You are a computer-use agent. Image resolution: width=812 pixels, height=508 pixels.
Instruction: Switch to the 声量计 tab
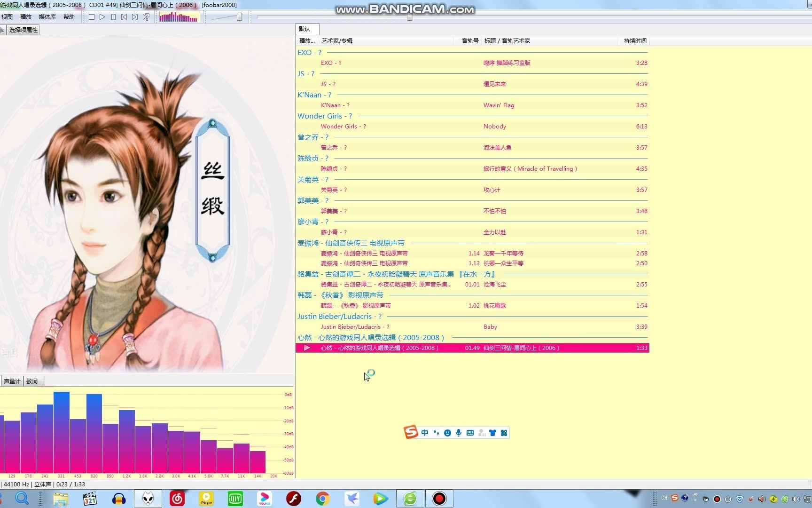click(12, 381)
